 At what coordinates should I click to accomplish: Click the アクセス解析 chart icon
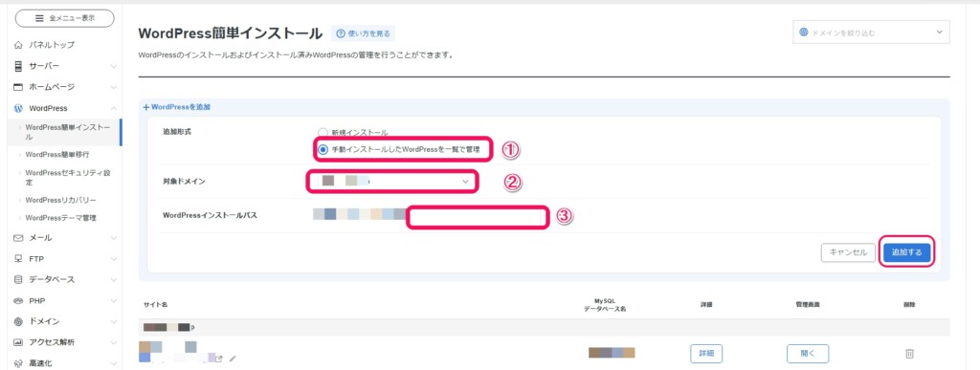[18, 342]
